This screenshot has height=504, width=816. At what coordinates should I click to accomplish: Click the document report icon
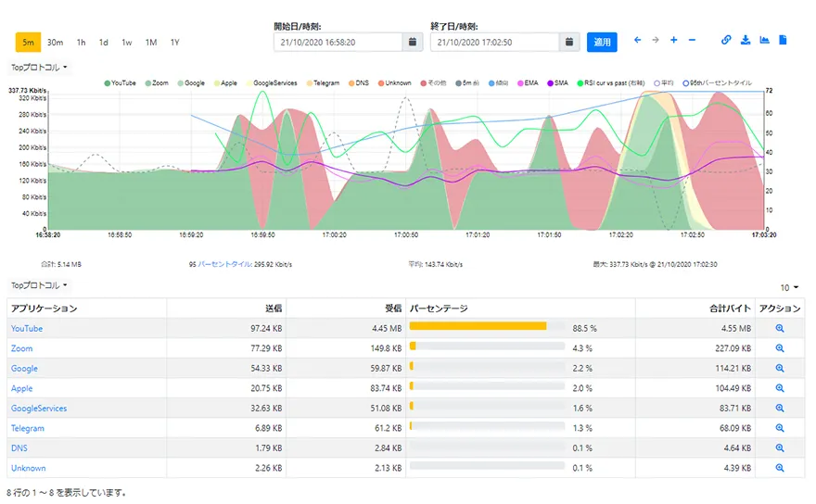783,40
